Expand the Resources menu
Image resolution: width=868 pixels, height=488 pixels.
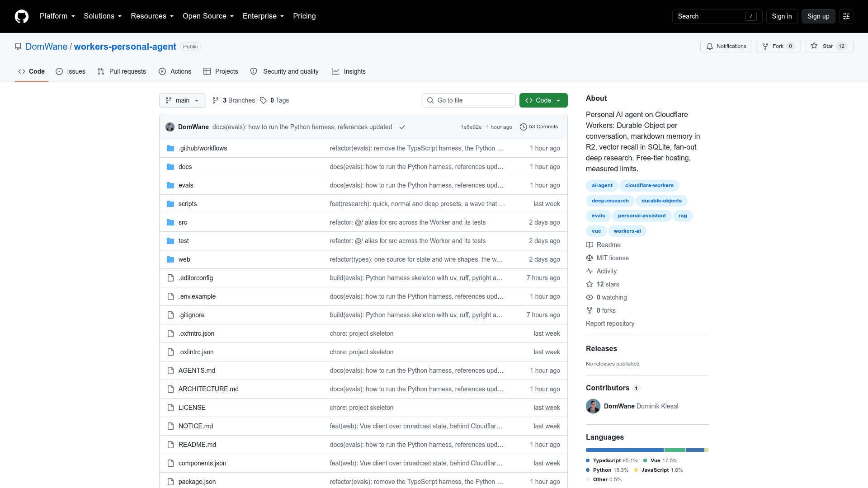[x=152, y=16]
